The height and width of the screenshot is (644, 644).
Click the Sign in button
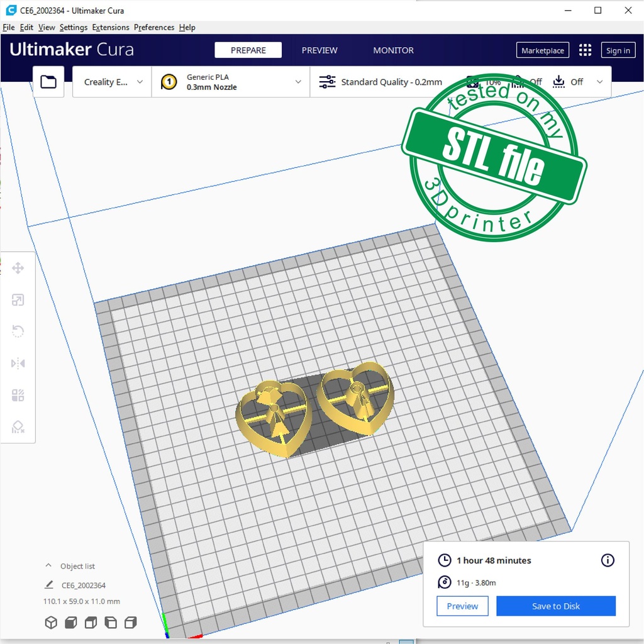pos(618,50)
